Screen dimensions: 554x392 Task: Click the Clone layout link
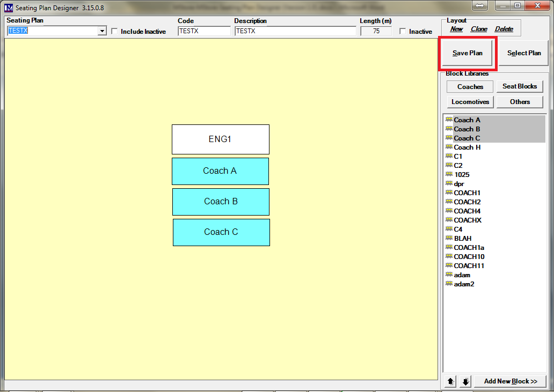click(x=479, y=29)
